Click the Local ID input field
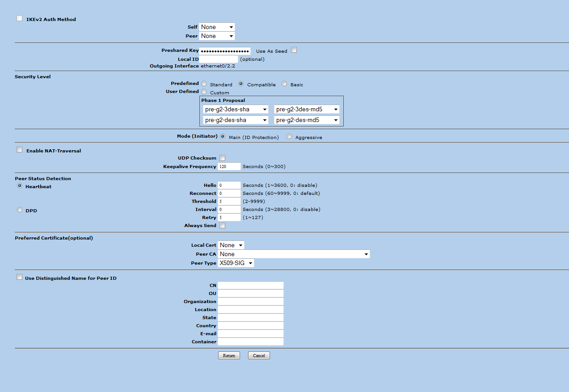 [219, 59]
